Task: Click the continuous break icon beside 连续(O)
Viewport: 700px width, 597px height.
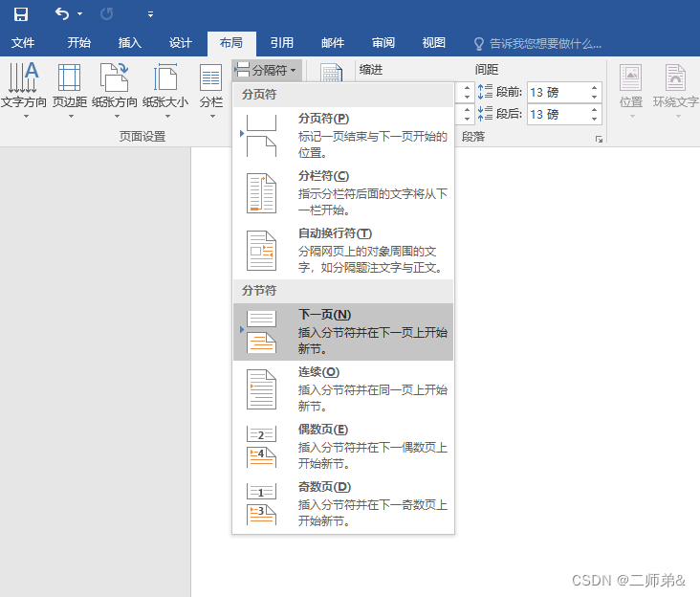Action: click(x=261, y=389)
